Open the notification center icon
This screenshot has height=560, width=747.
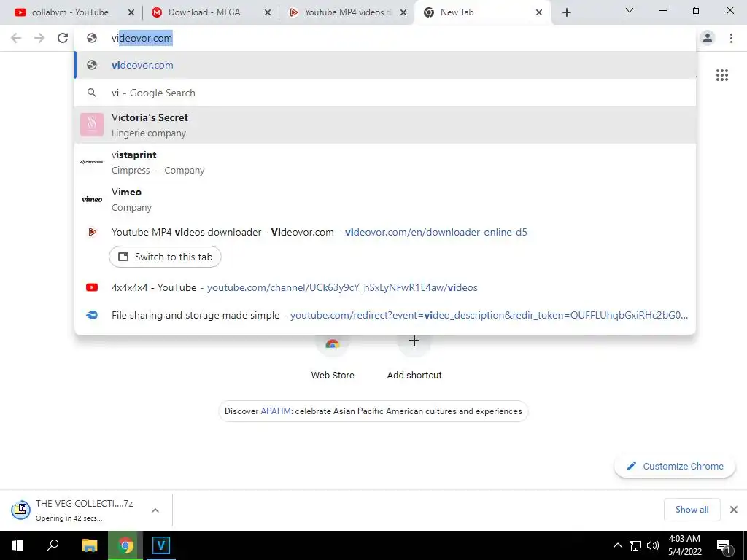[x=724, y=545]
